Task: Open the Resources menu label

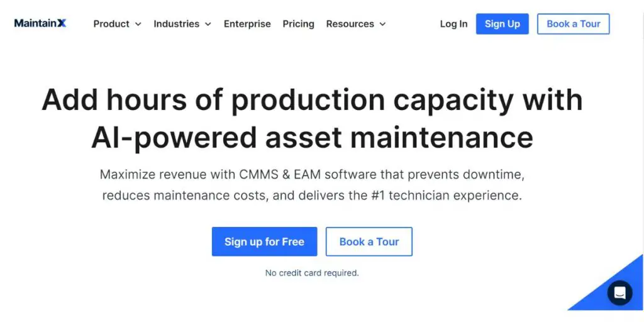Action: point(350,24)
